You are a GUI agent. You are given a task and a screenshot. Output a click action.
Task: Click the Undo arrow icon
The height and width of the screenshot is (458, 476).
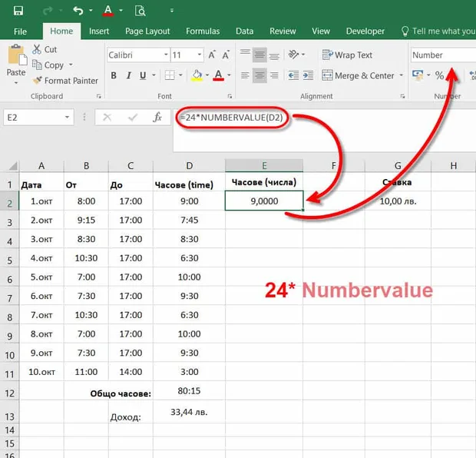[78, 11]
